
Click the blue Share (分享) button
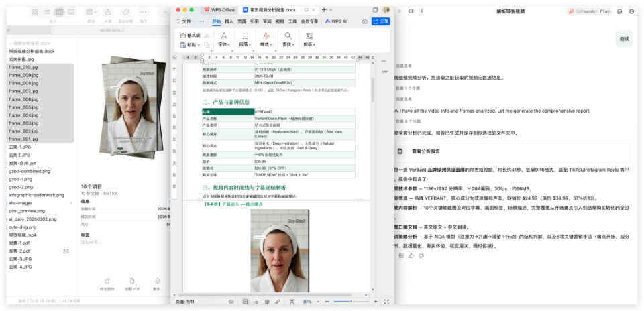pos(380,21)
